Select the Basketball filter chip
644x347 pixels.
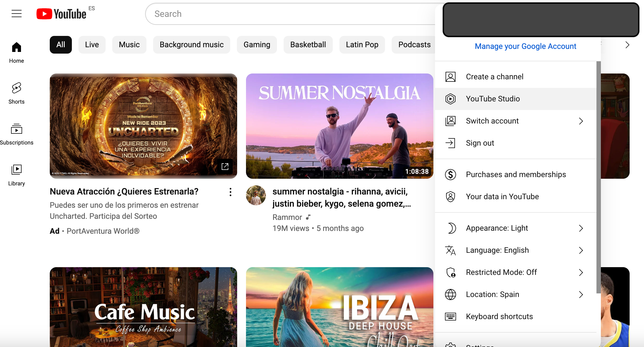point(308,45)
